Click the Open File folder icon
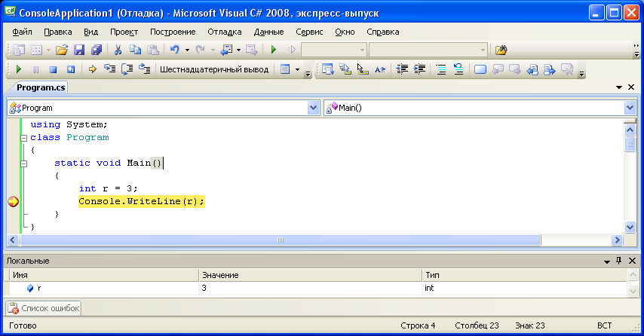The image size is (644, 336). [62, 50]
